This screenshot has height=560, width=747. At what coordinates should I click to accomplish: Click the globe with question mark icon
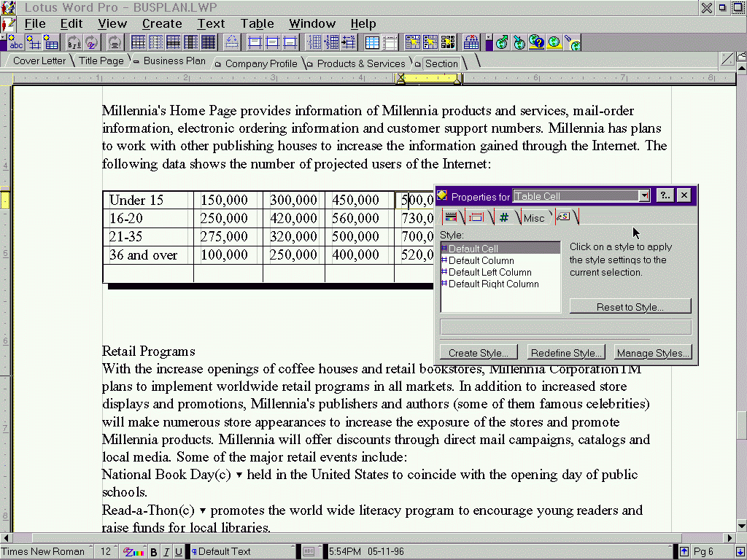click(x=536, y=43)
